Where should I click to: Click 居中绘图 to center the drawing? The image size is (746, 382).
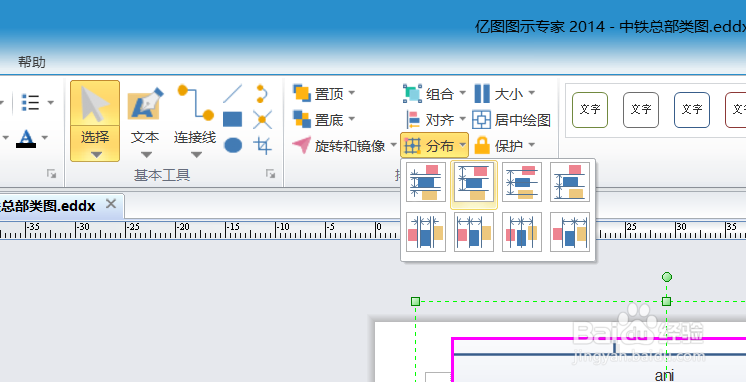tap(511, 119)
